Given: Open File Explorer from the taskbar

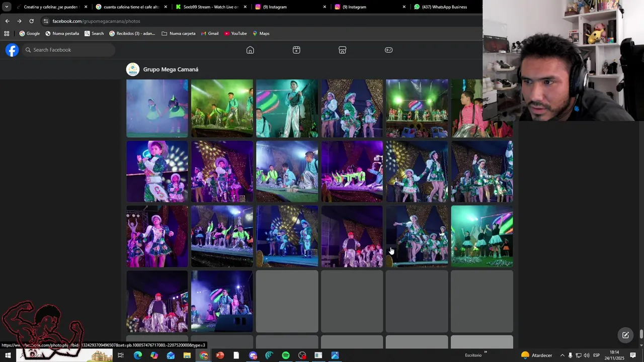Looking at the screenshot, I should tap(187, 355).
